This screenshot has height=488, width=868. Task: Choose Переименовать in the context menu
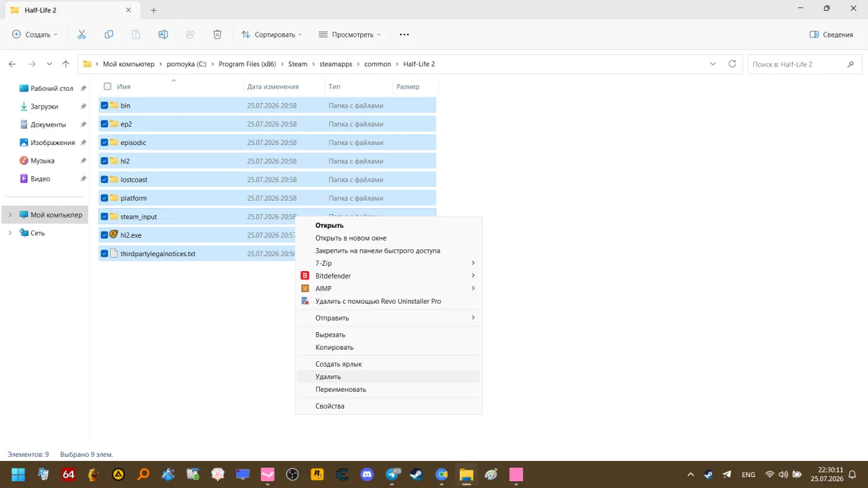389,390
